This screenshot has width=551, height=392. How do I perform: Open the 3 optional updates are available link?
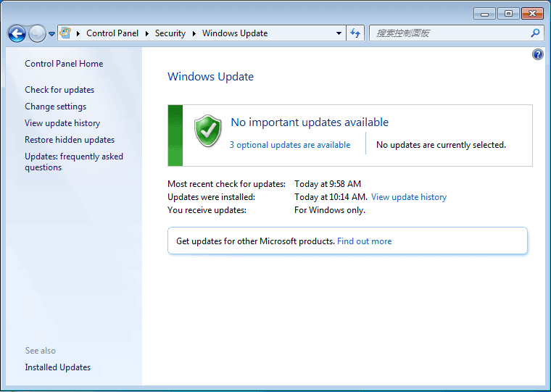point(290,145)
